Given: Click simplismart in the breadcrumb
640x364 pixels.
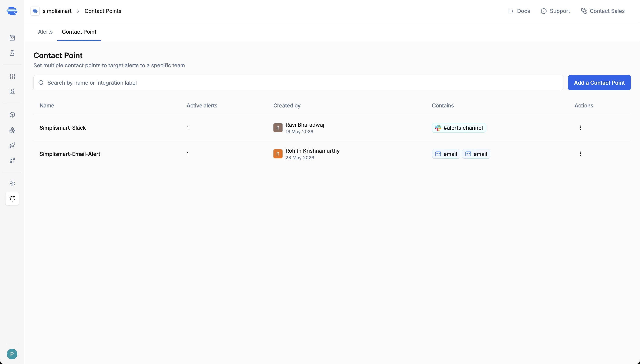Looking at the screenshot, I should coord(57,11).
